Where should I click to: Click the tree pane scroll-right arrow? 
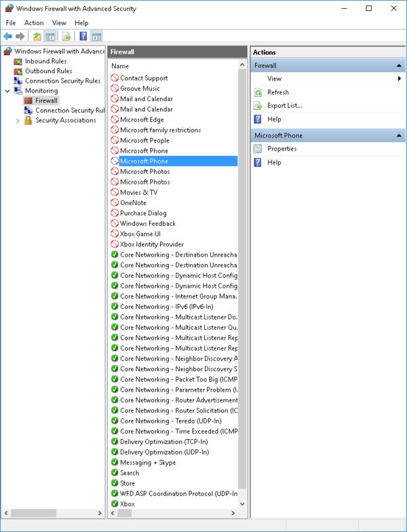tap(100, 513)
